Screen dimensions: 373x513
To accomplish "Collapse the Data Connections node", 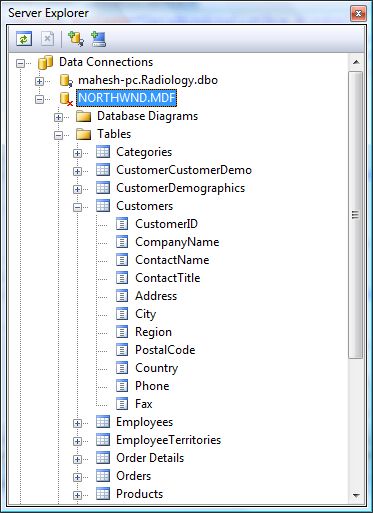I will click(21, 63).
